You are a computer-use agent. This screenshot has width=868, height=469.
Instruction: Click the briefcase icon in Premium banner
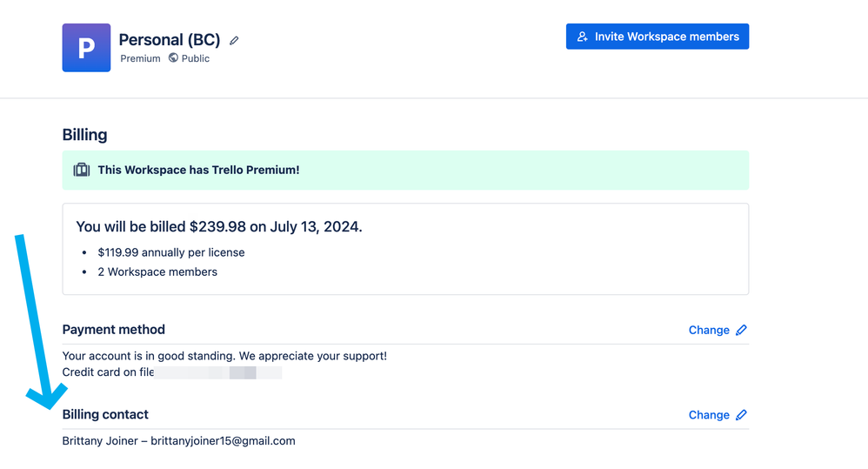tap(82, 170)
